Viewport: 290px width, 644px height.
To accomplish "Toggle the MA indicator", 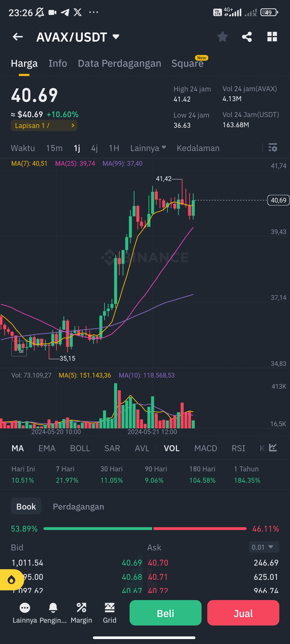I will [x=18, y=448].
